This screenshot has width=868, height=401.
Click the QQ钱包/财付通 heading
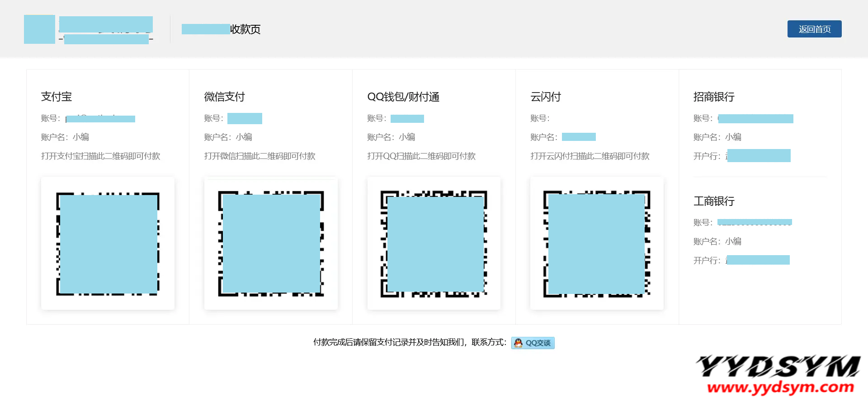[x=403, y=97]
